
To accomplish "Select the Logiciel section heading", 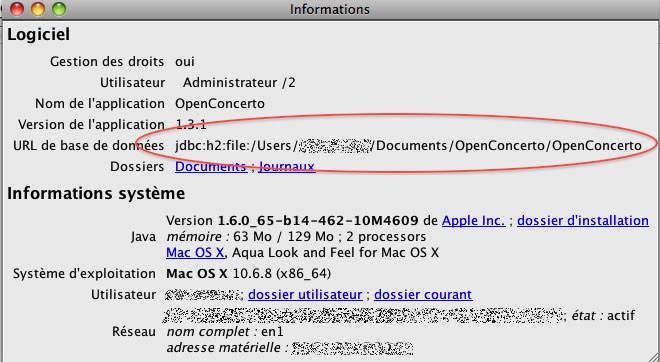I will pos(39,35).
